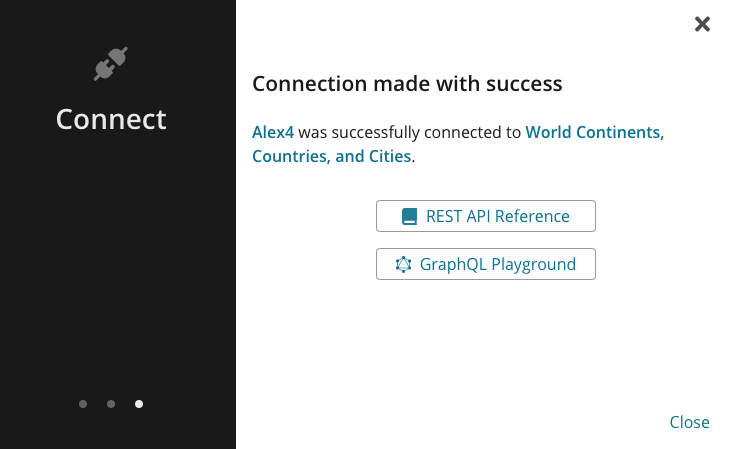
Task: Go to the second wizard step dot
Action: (111, 404)
